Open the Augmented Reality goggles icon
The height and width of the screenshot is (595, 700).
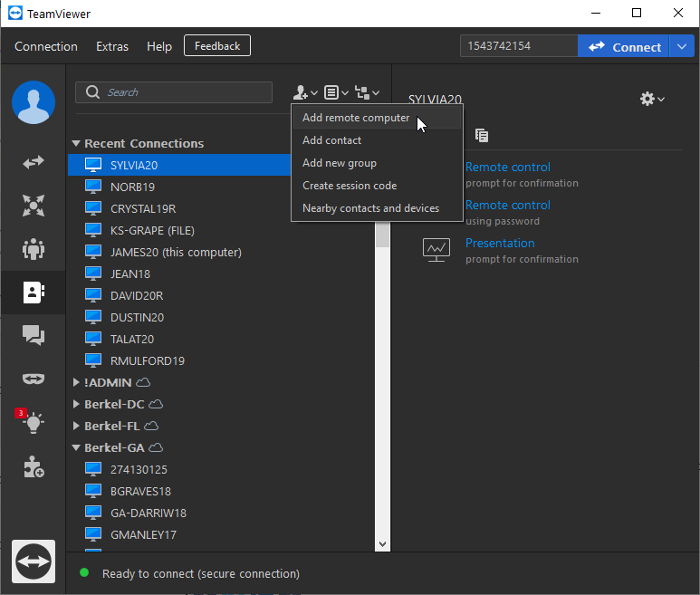(x=34, y=379)
